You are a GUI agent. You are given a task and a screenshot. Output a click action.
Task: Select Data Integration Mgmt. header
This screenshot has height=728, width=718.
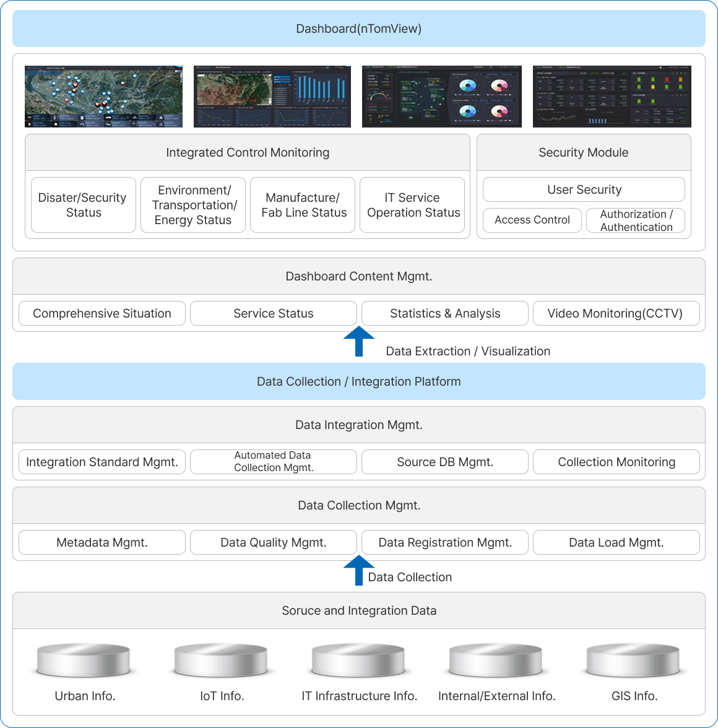(359, 425)
